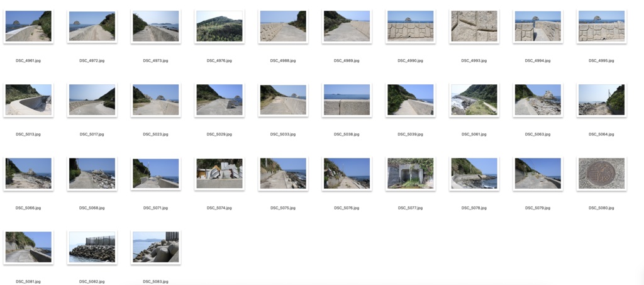Select the 'DSC_5038.jpg' file name text

(x=347, y=134)
